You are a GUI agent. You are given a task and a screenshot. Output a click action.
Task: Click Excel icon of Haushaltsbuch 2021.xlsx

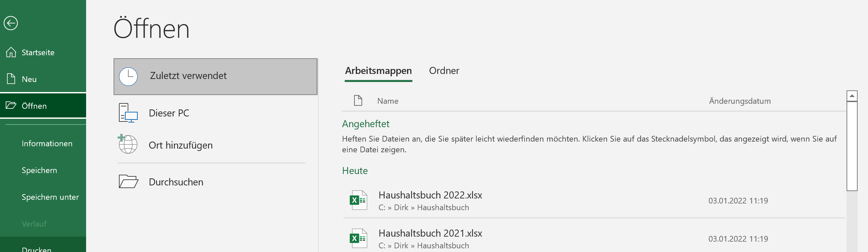[358, 238]
